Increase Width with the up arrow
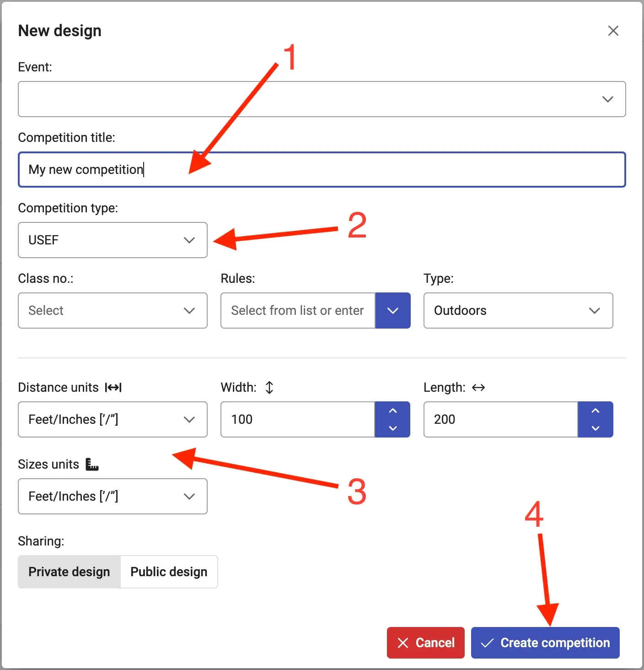The image size is (644, 670). [x=392, y=411]
